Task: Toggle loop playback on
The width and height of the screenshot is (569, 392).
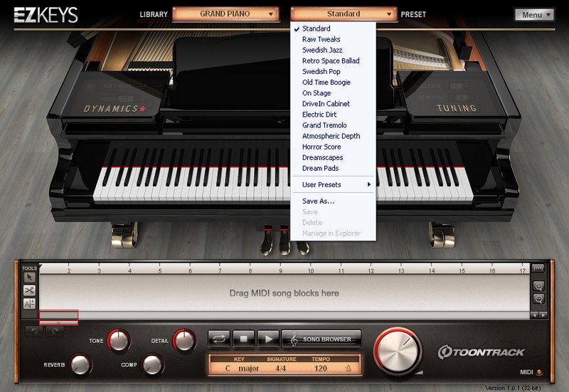Action: point(220,339)
